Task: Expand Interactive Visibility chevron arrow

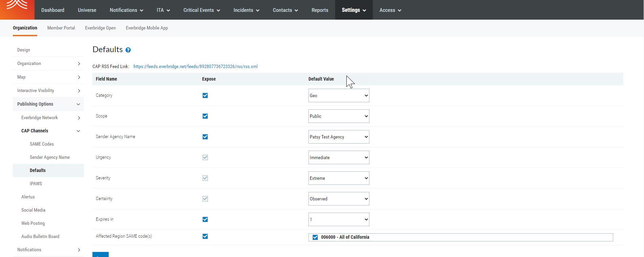Action: pyautogui.click(x=79, y=91)
